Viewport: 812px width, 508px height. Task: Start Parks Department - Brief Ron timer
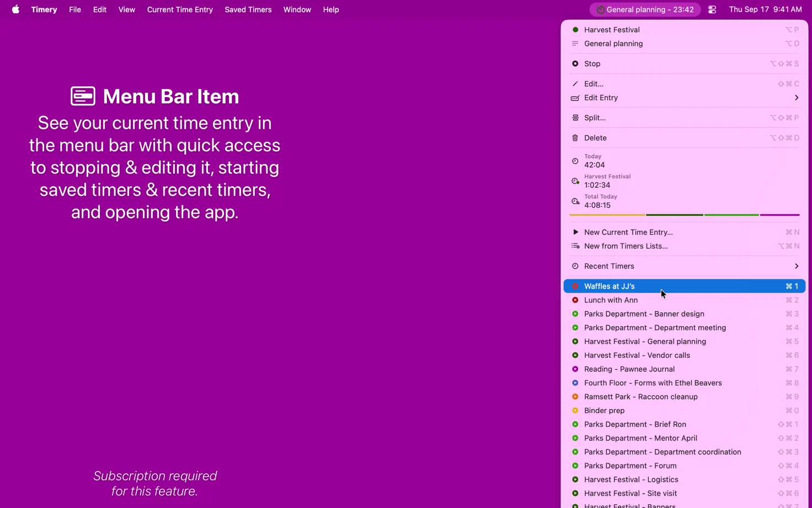click(685, 424)
